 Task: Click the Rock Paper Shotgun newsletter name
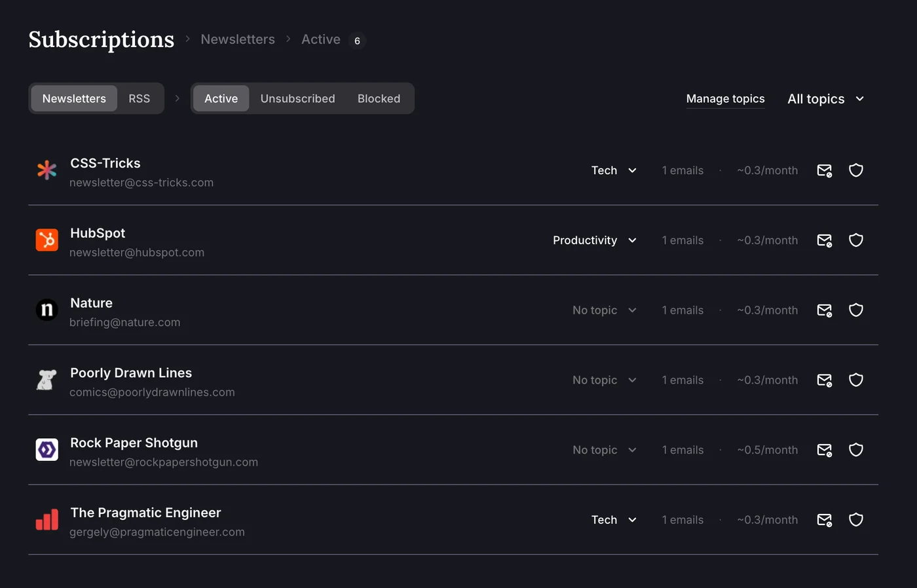click(134, 443)
